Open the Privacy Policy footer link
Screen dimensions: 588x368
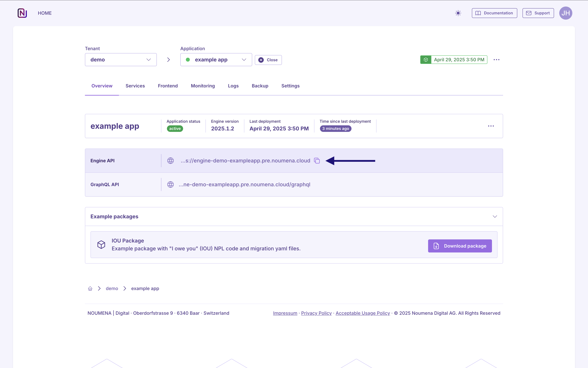coord(316,313)
